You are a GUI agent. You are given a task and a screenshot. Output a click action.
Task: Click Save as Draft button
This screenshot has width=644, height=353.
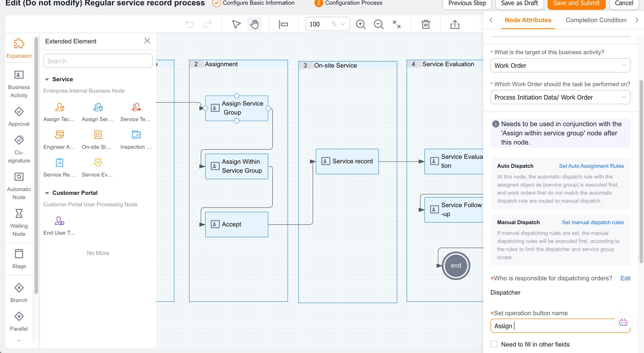pos(520,4)
